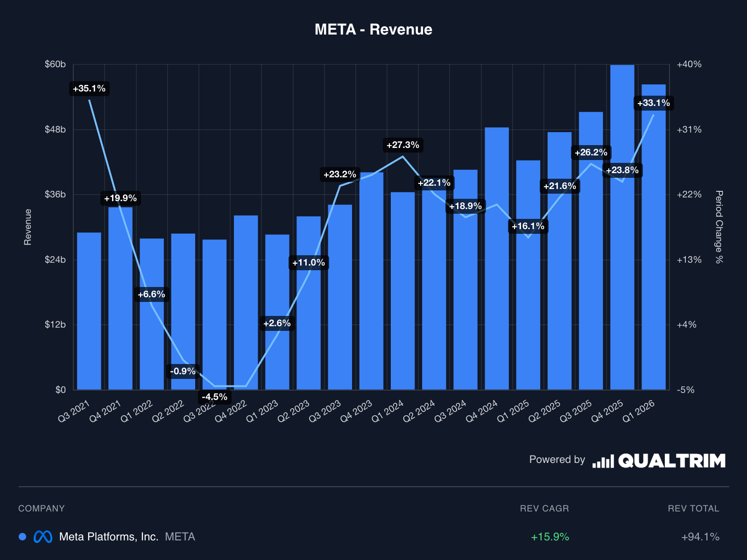Click the -4.5% data label
The height and width of the screenshot is (560, 747).
215,397
